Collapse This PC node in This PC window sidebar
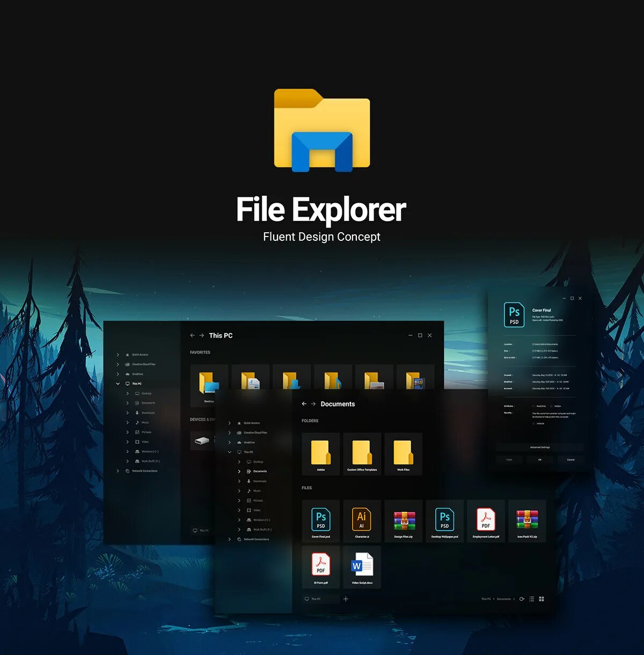This screenshot has width=644, height=655. coord(118,384)
